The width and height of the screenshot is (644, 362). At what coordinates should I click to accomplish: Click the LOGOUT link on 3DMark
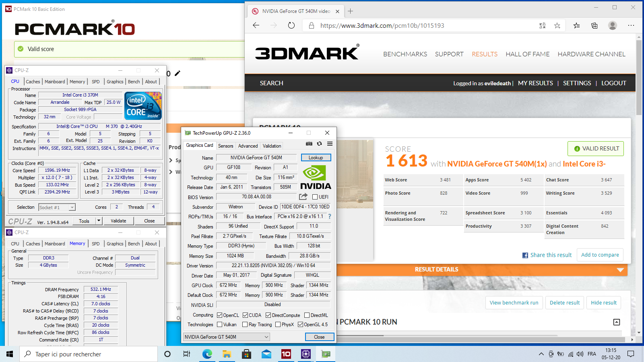pyautogui.click(x=614, y=83)
